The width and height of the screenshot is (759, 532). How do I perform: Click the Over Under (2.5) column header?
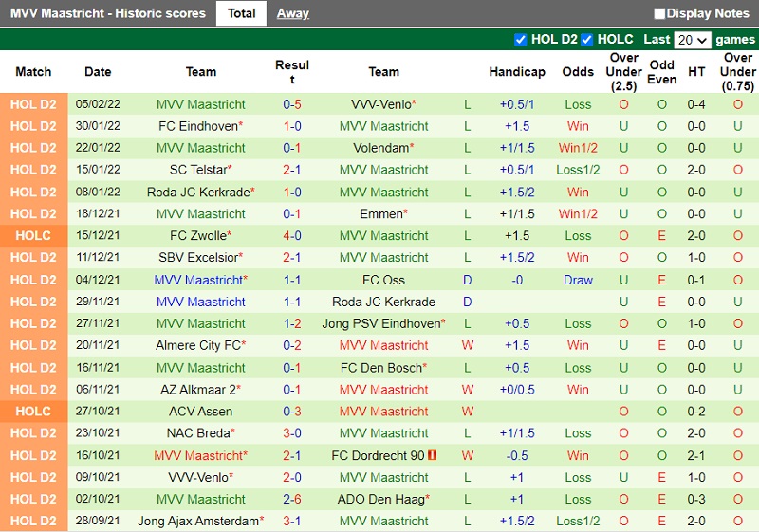(x=623, y=72)
